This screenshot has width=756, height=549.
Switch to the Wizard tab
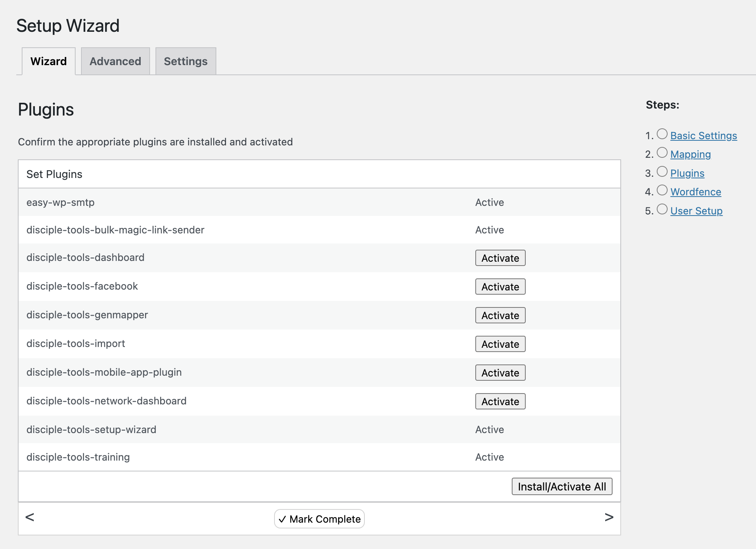tap(49, 61)
